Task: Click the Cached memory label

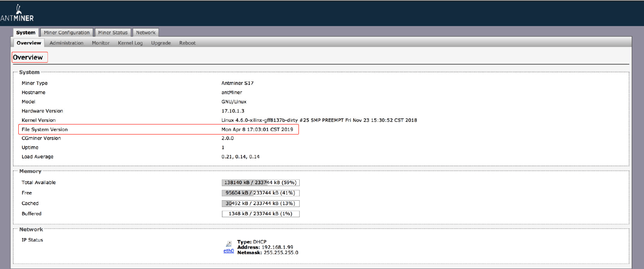Action: [30, 203]
